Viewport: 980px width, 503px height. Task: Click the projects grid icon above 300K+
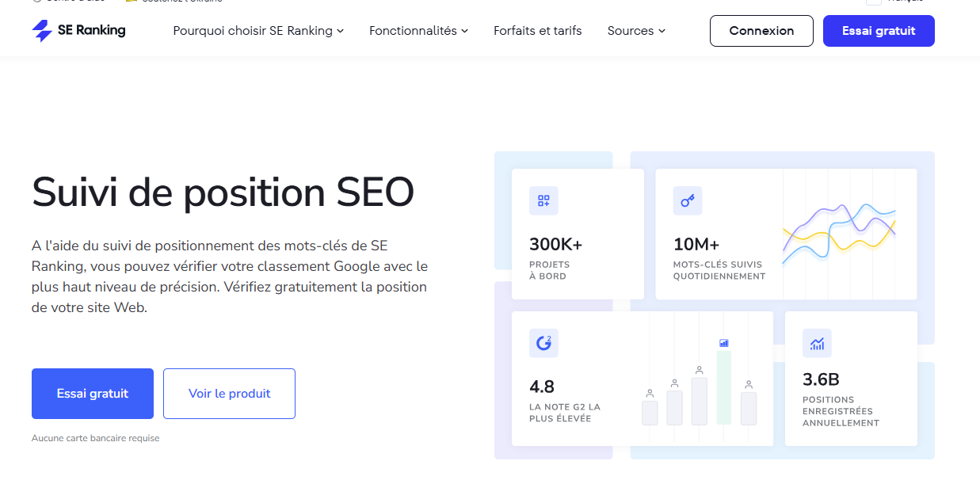click(x=543, y=201)
